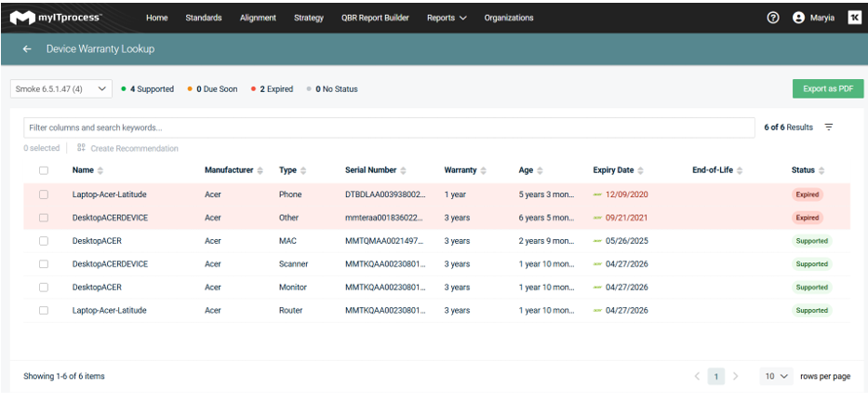Image resolution: width=868 pixels, height=402 pixels.
Task: Sort by the Expiry Date column arrows
Action: click(640, 170)
